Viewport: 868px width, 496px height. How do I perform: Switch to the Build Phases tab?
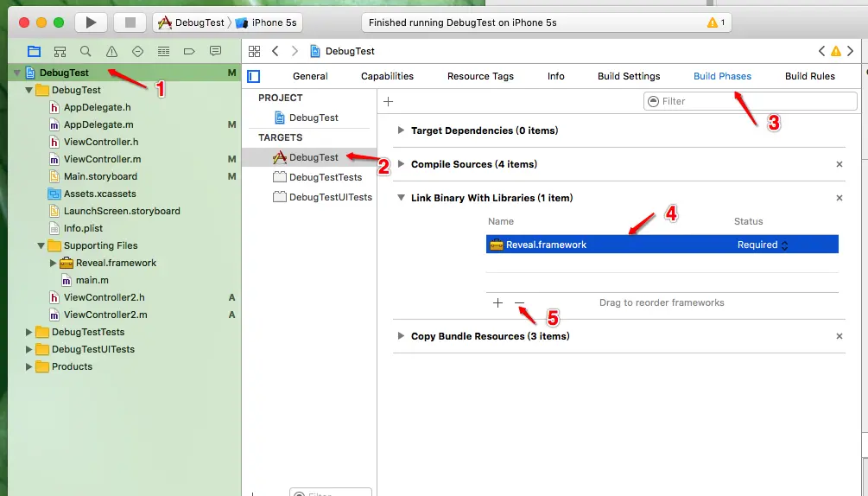pyautogui.click(x=722, y=76)
